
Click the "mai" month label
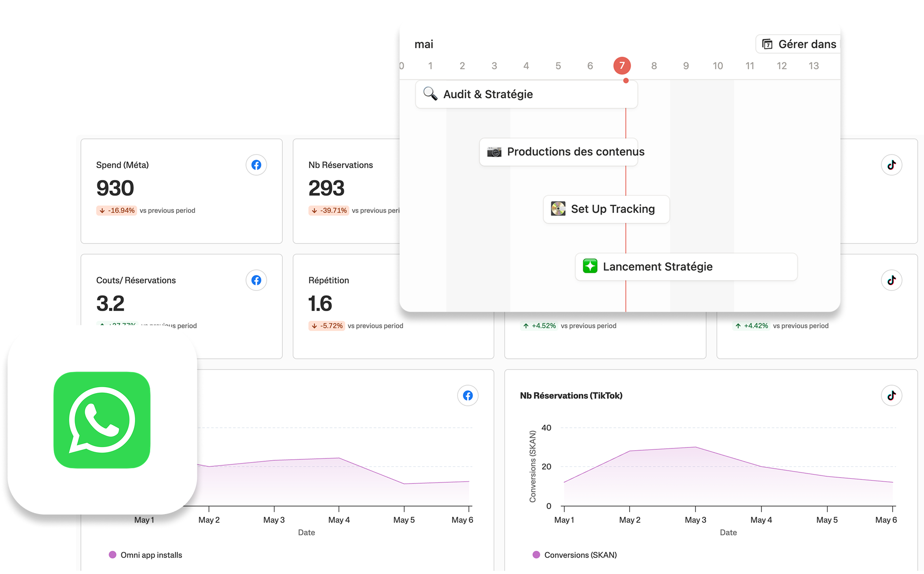point(424,44)
